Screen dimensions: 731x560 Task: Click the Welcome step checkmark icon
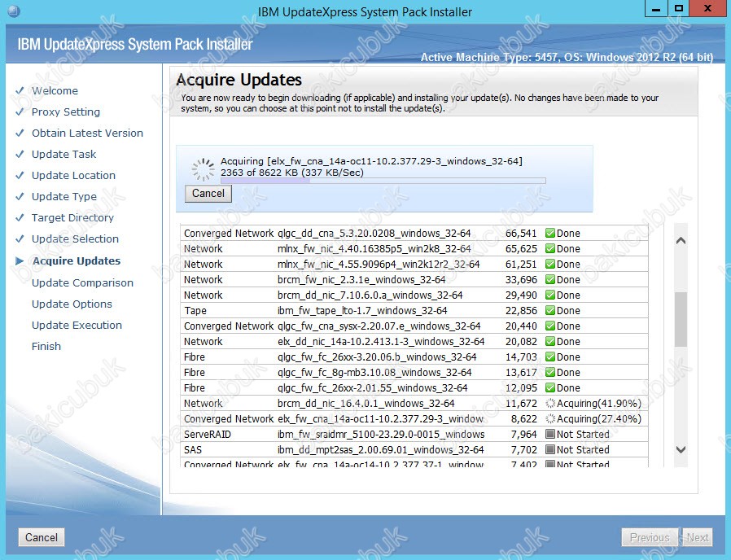point(20,90)
